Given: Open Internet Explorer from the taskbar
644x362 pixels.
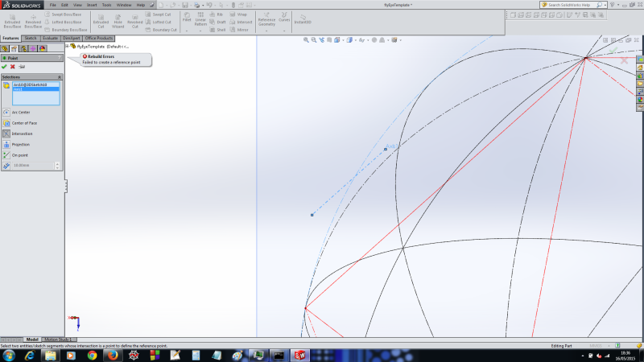Looking at the screenshot, I should pos(30,356).
